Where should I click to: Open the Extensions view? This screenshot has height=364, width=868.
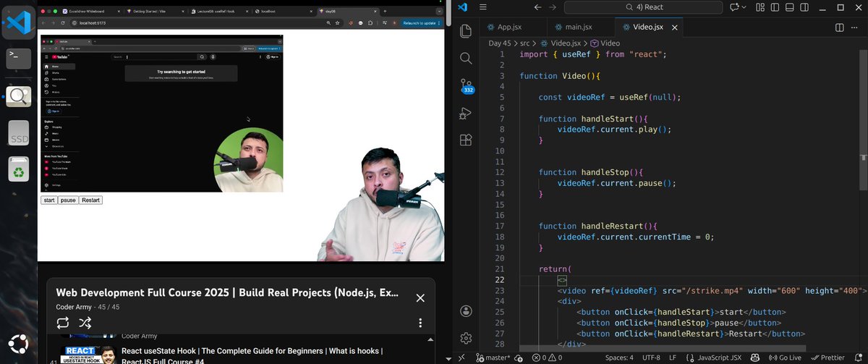point(466,140)
